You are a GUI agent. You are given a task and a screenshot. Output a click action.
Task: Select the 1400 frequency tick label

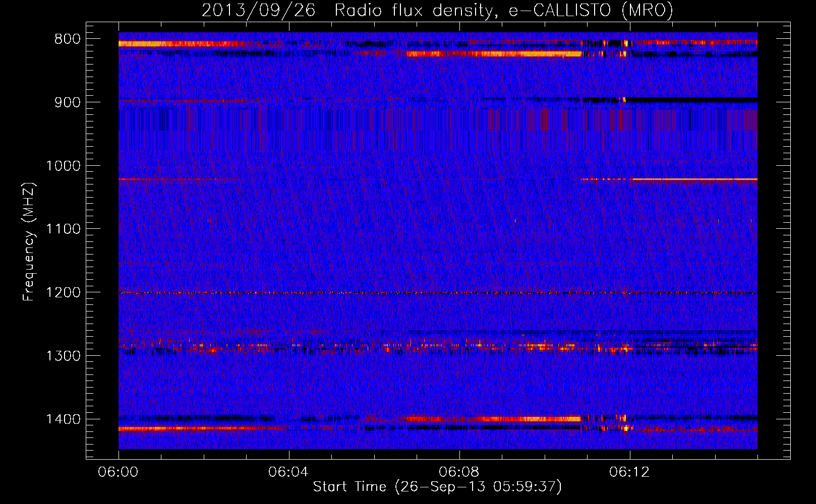[64, 419]
